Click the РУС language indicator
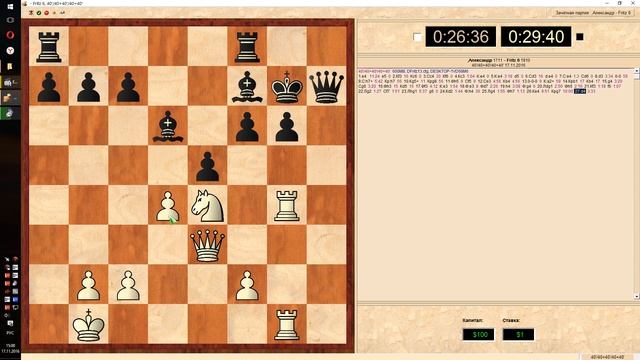640x360 pixels. point(10,333)
